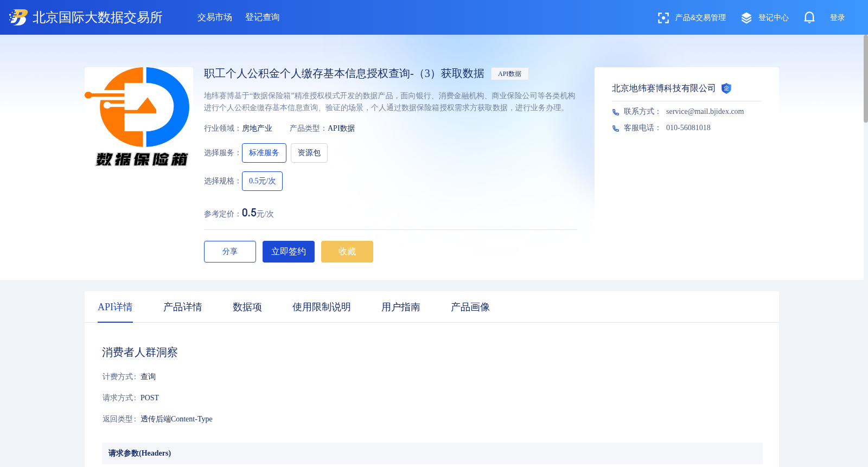Viewport: 868px width, 467px height.
Task: Click the 分享 button
Action: [x=230, y=252]
